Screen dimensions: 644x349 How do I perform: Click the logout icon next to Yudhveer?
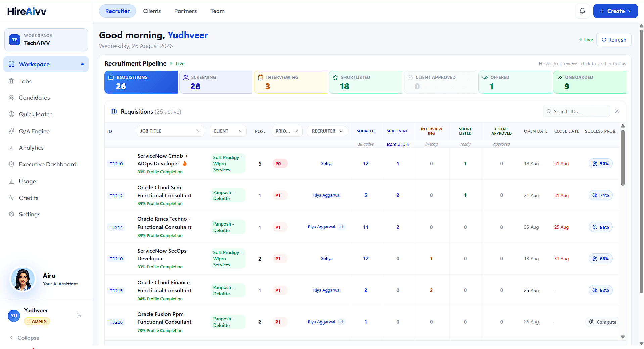point(79,316)
